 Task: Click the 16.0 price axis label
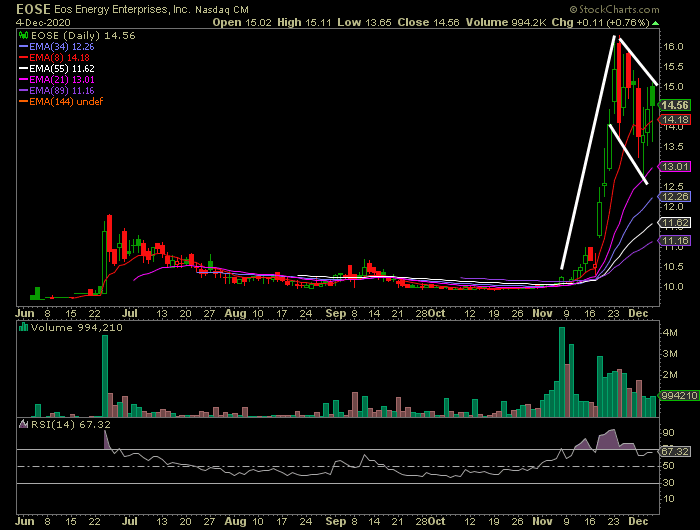[x=673, y=46]
